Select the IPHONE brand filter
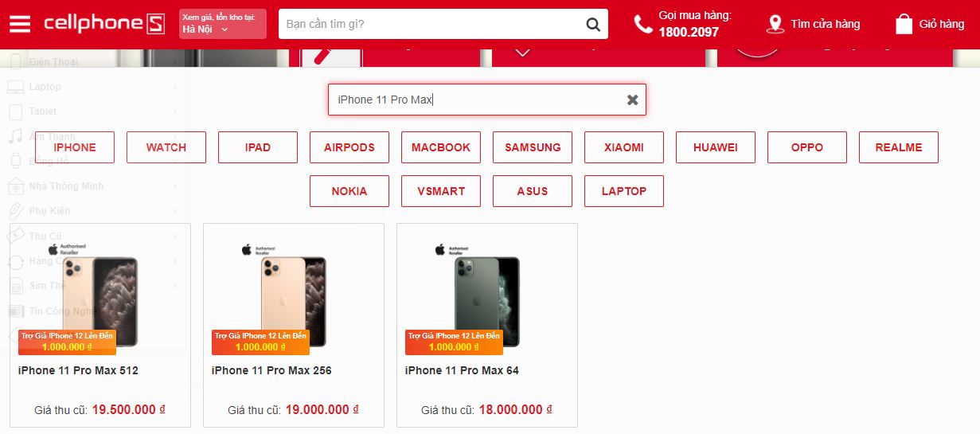This screenshot has width=980, height=434. [75, 147]
